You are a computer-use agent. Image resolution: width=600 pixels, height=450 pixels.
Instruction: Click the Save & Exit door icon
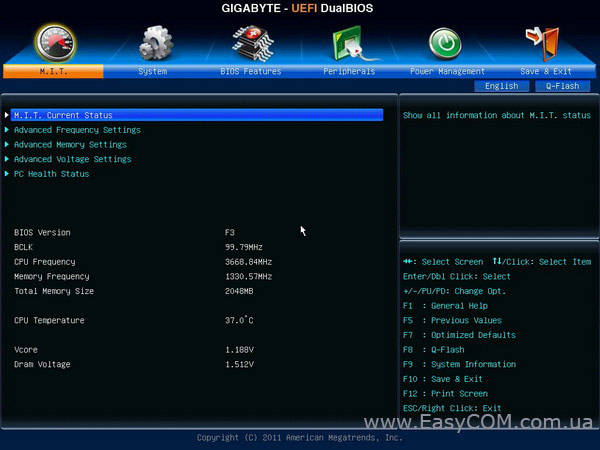[x=543, y=43]
